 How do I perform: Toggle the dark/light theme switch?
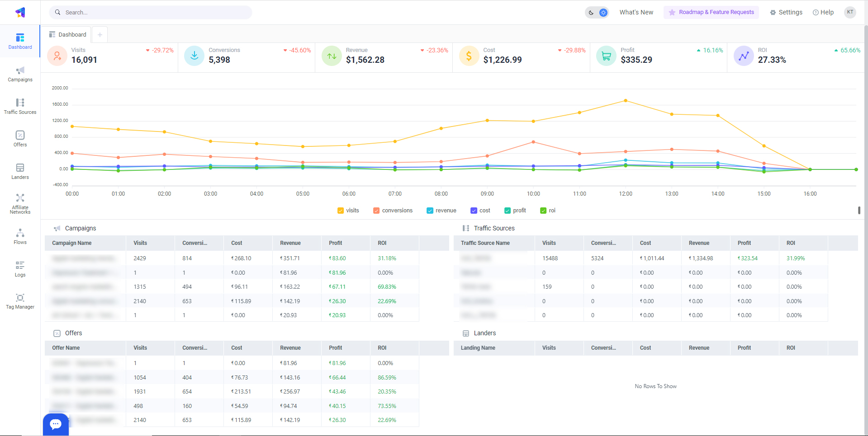tap(597, 13)
